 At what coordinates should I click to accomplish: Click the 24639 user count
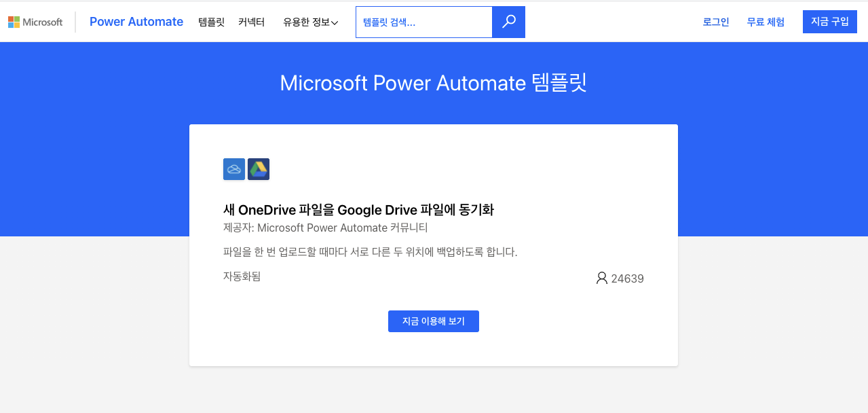pos(627,279)
